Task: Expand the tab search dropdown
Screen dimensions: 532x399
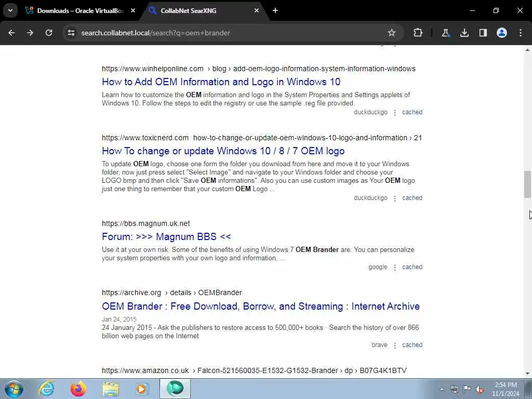Action: click(10, 10)
